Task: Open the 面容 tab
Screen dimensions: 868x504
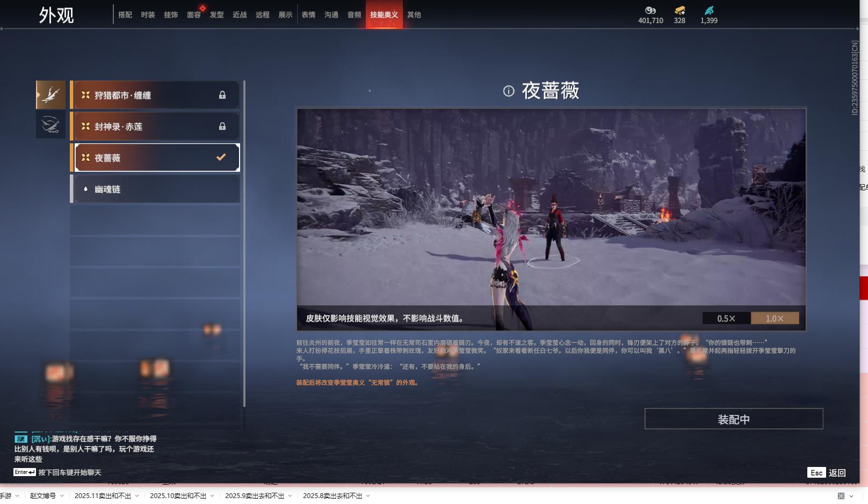Action: tap(194, 15)
